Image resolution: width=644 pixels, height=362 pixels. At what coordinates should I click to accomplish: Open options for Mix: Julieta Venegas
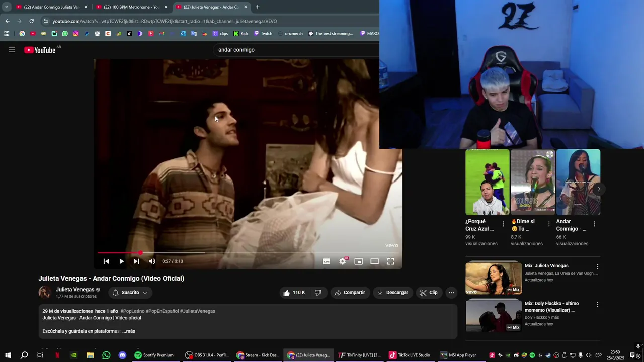pos(598,267)
